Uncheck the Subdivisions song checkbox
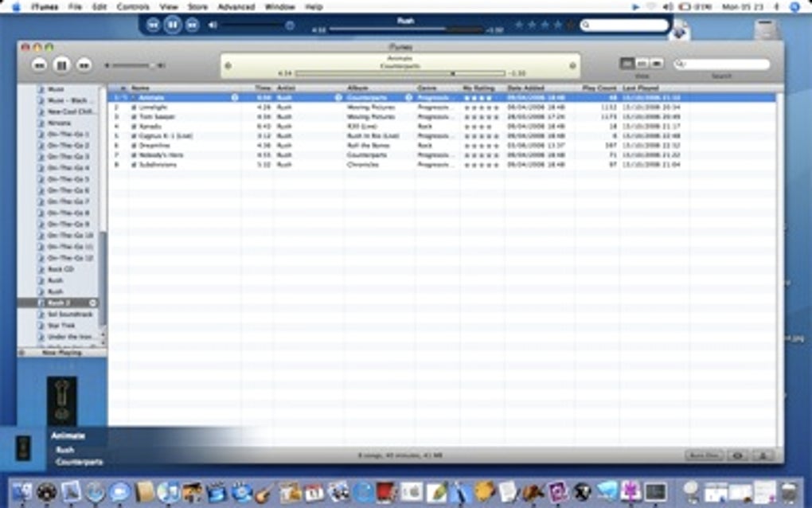This screenshot has width=812, height=508. [x=134, y=165]
